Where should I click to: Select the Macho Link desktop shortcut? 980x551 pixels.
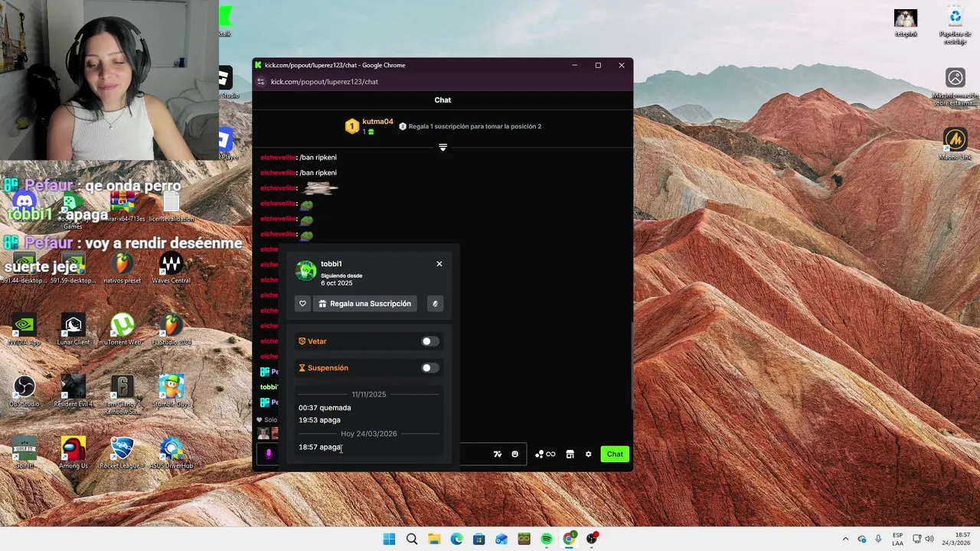pyautogui.click(x=955, y=145)
